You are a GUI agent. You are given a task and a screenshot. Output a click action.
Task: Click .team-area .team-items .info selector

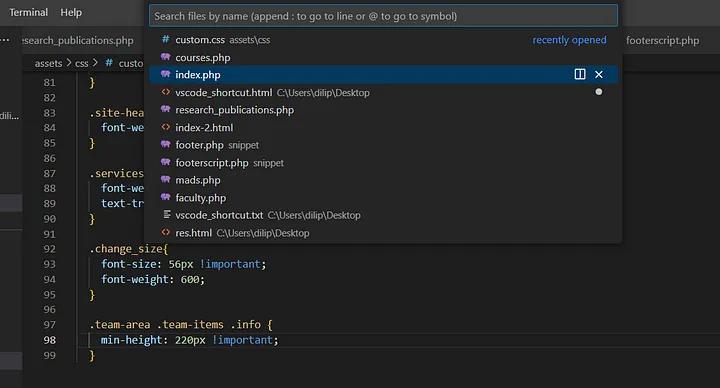pos(175,325)
